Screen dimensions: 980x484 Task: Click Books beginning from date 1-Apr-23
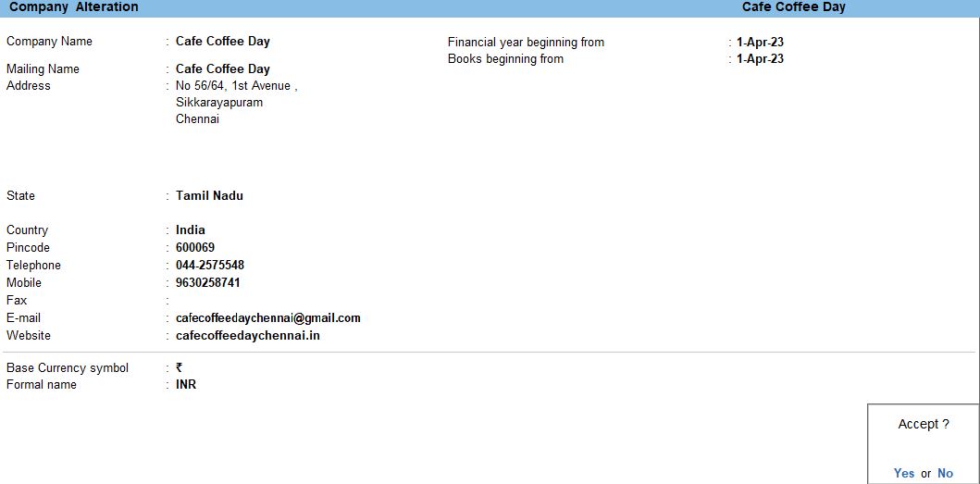[x=760, y=59]
